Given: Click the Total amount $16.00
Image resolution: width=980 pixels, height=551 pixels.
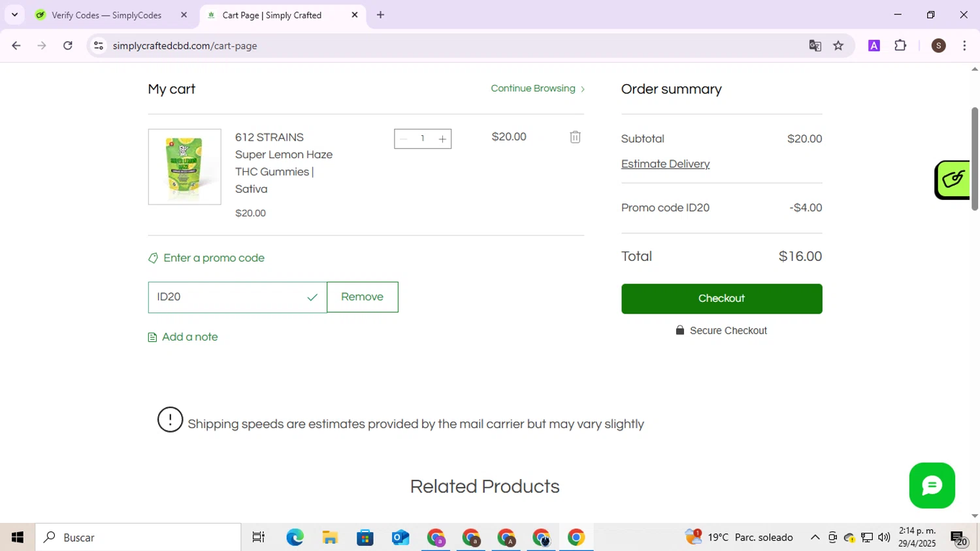Looking at the screenshot, I should click(800, 256).
